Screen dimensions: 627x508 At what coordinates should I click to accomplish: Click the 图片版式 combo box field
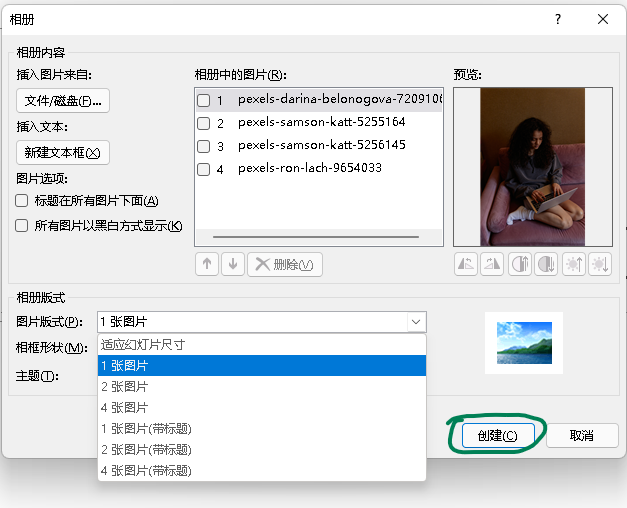(x=262, y=322)
